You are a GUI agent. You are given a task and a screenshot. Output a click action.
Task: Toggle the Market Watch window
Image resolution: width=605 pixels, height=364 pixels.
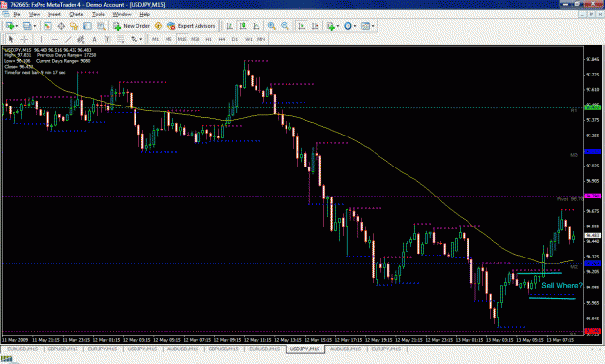click(47, 26)
